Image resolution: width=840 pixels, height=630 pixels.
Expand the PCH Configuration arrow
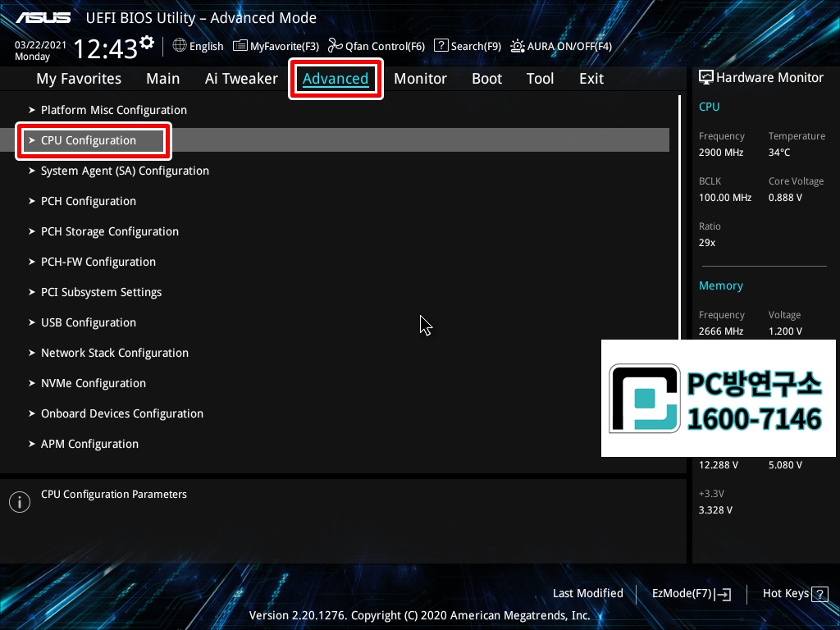[x=32, y=201]
